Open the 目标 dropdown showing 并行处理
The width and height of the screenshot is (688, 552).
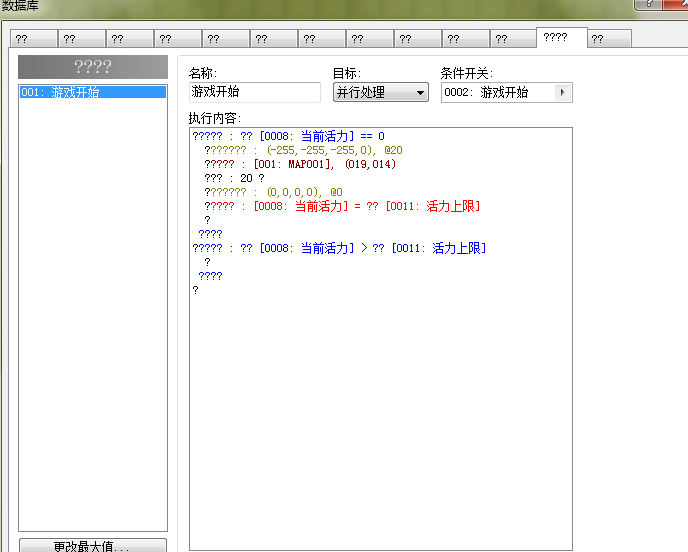[380, 92]
